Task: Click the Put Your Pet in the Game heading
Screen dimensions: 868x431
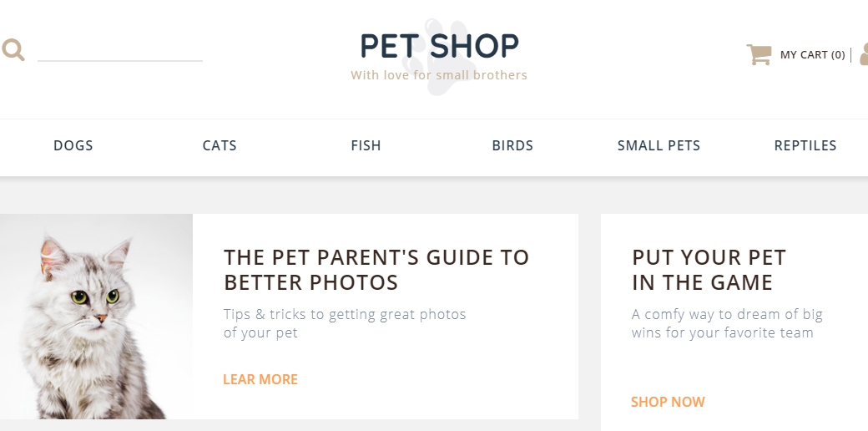Action: (x=709, y=270)
